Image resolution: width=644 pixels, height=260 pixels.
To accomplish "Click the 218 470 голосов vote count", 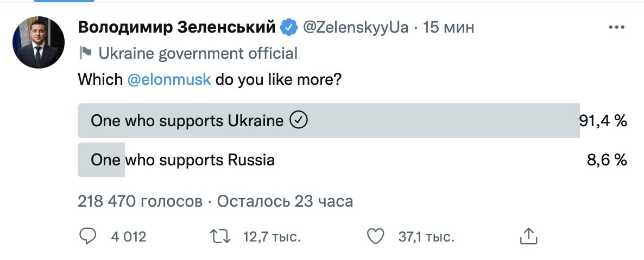I will pyautogui.click(x=140, y=202).
